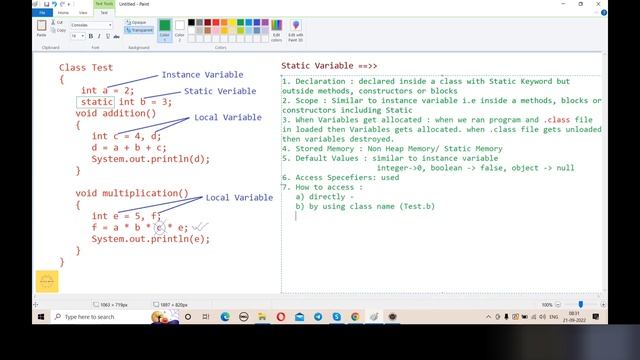Click the Paint app icon on taskbar
Image resolution: width=640 pixels, height=360 pixels.
(x=374, y=317)
